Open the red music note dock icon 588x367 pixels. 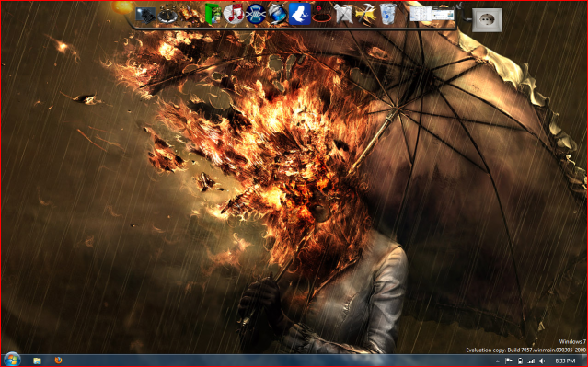(x=233, y=14)
